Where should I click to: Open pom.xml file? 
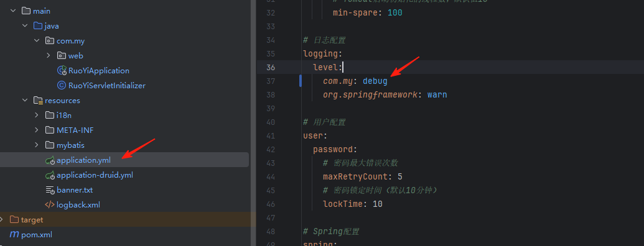pos(37,235)
